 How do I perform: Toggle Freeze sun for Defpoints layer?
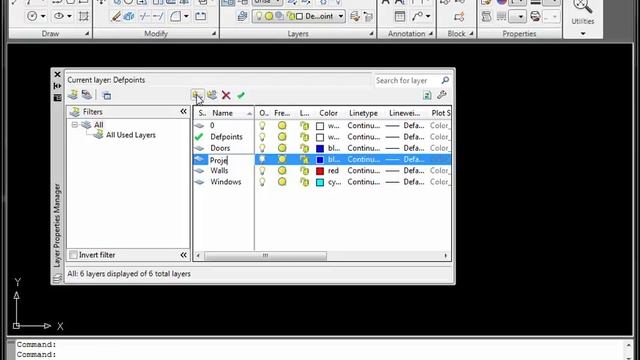282,137
